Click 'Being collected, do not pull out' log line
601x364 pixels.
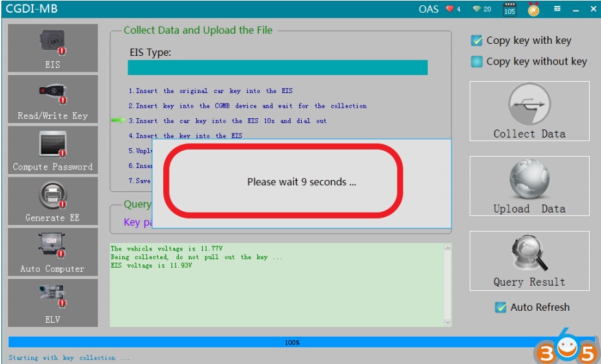197,257
